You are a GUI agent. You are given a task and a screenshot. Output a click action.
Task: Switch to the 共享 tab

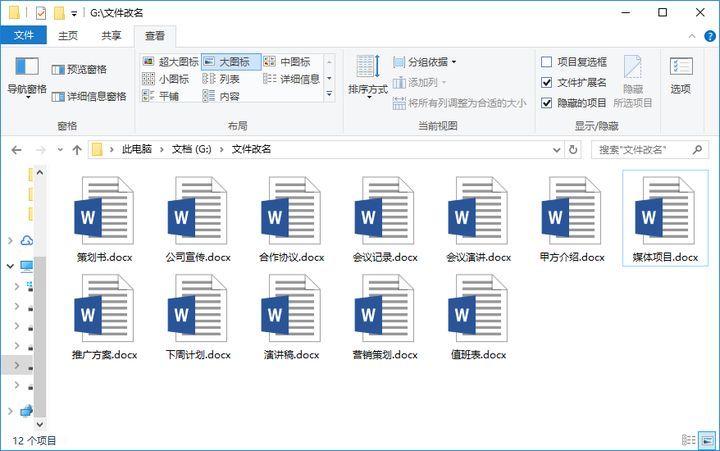(111, 36)
